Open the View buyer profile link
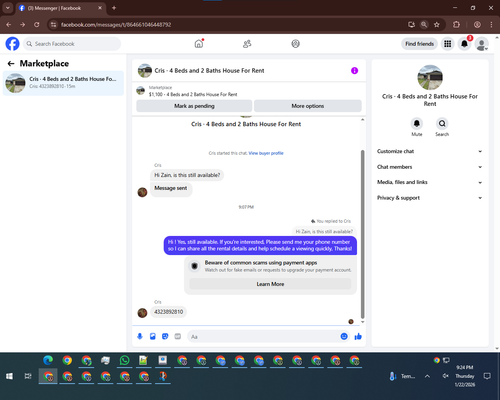Viewport: 500px width, 400px height. click(266, 153)
